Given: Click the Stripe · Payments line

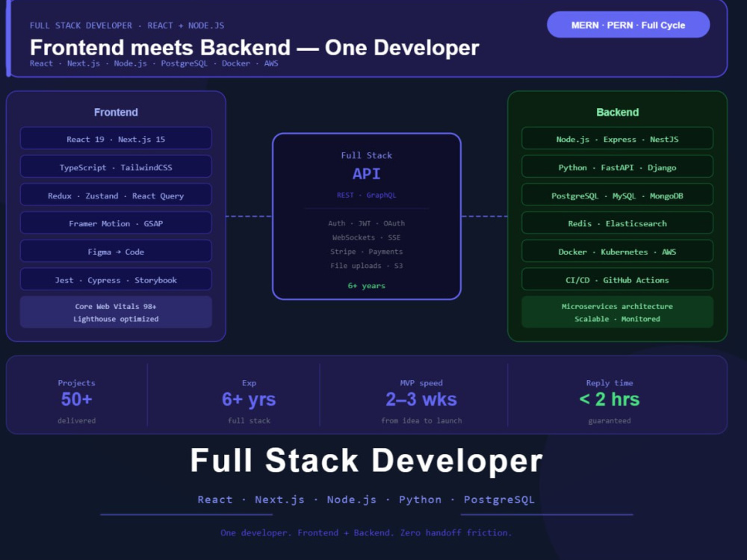Looking at the screenshot, I should (x=366, y=252).
